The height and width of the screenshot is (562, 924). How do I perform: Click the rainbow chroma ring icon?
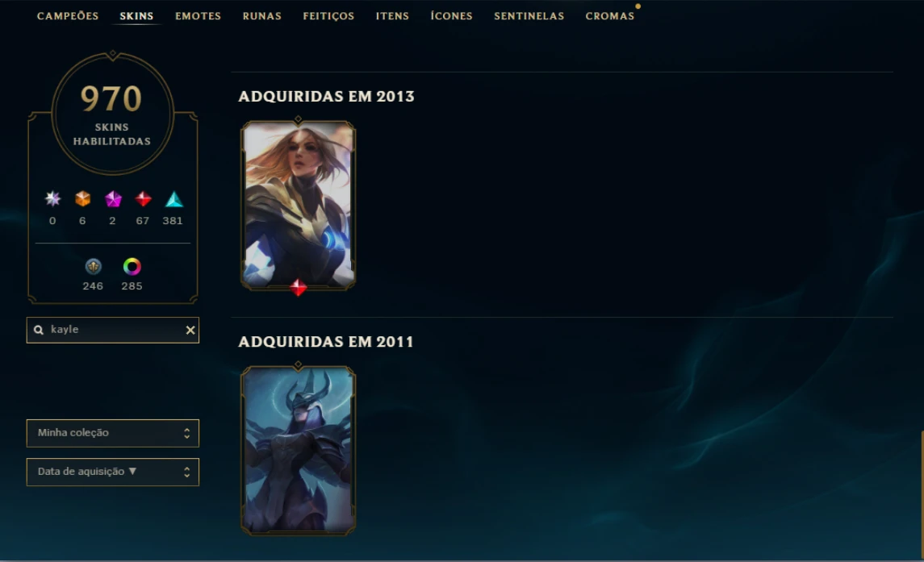coord(132,267)
